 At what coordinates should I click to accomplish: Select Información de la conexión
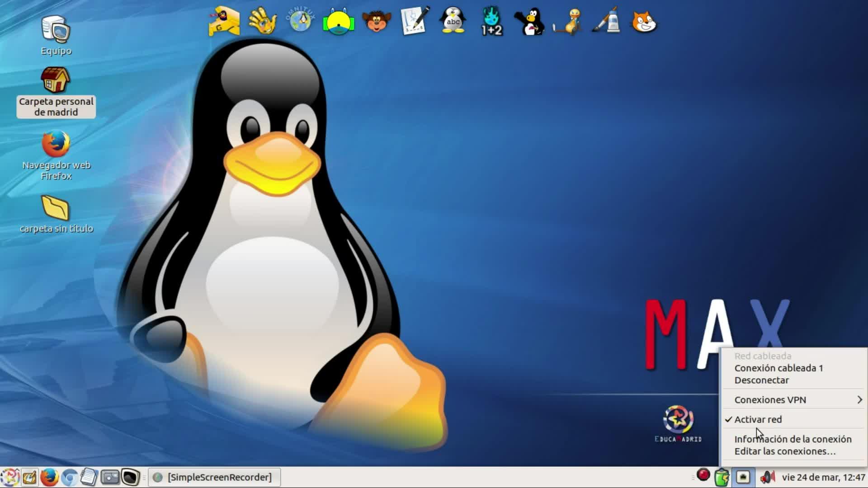793,439
